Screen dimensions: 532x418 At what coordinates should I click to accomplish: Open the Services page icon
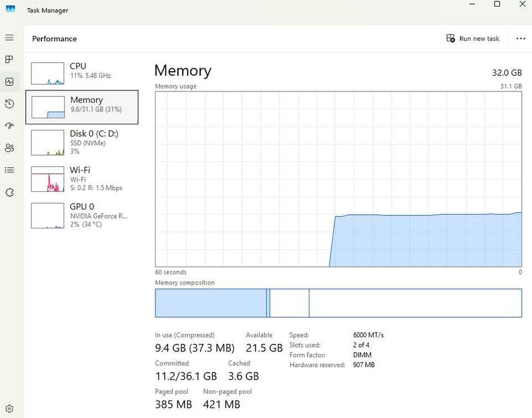coord(10,192)
